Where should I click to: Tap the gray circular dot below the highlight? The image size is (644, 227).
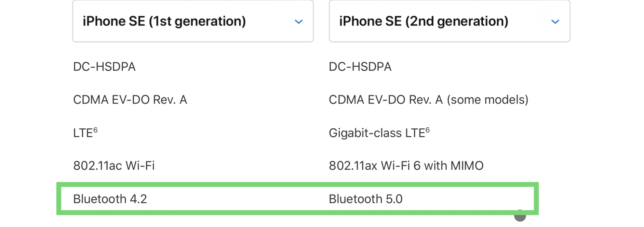pos(520,216)
